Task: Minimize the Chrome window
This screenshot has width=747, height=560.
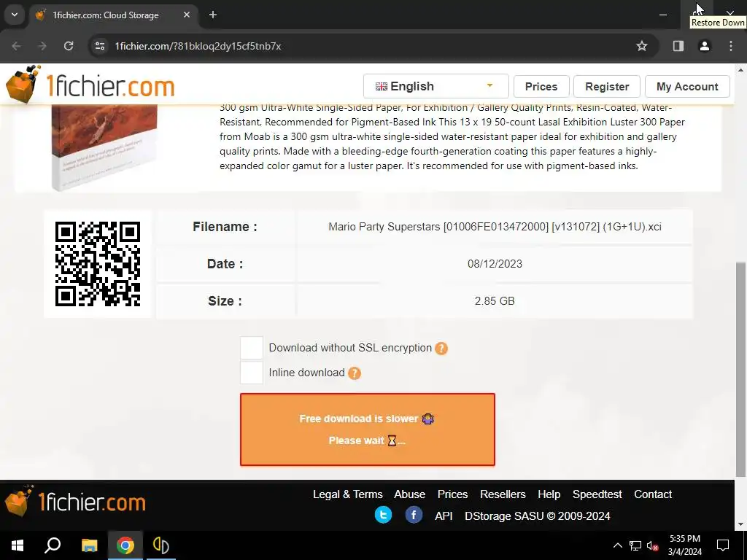Action: click(662, 15)
